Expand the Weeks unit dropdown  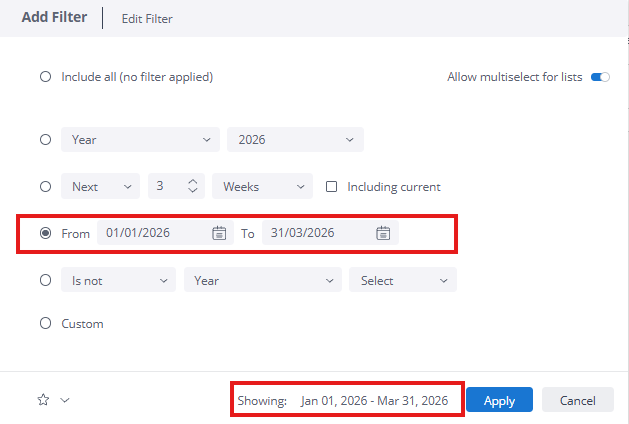pyautogui.click(x=263, y=187)
